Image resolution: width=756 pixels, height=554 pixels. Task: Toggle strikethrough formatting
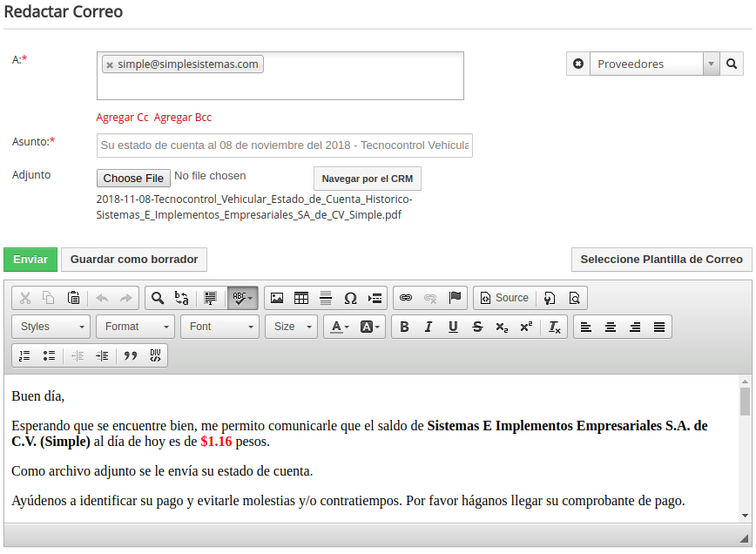[x=477, y=327]
